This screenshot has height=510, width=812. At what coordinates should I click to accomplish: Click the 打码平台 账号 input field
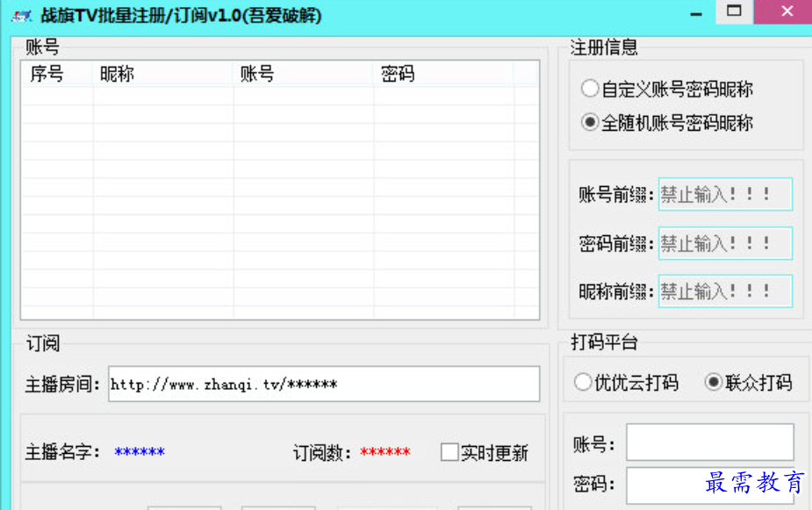(x=710, y=442)
